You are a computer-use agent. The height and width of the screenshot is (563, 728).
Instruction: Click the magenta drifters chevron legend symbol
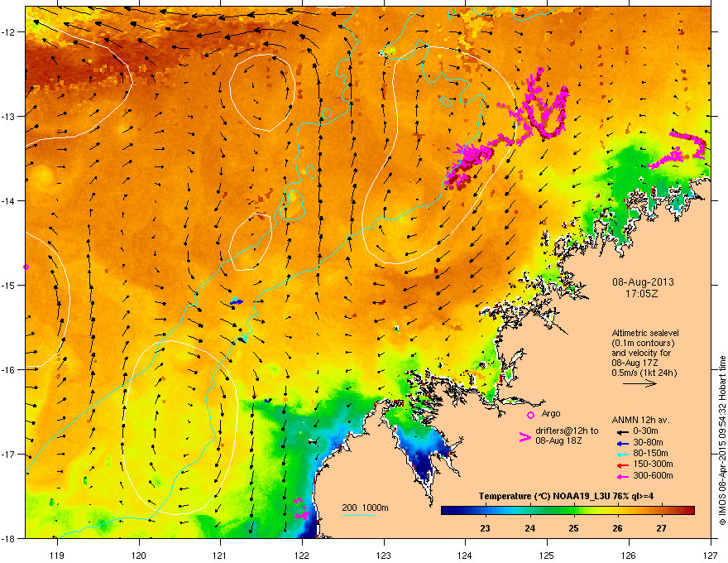tap(524, 437)
